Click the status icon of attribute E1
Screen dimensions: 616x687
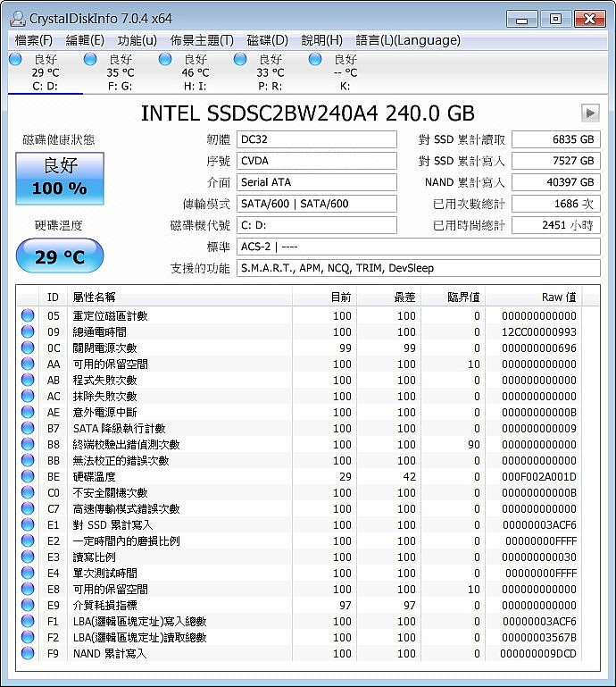[x=28, y=524]
